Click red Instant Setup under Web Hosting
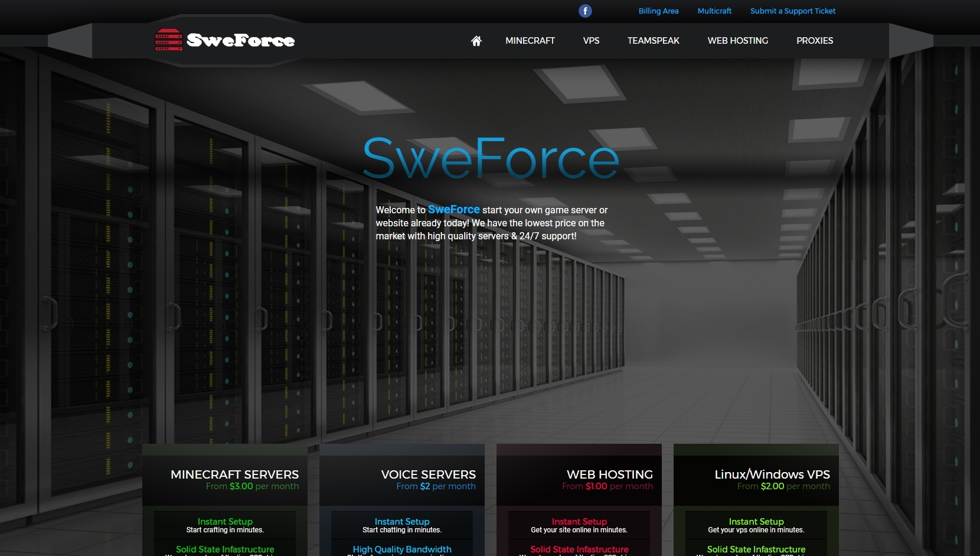 [x=579, y=522]
